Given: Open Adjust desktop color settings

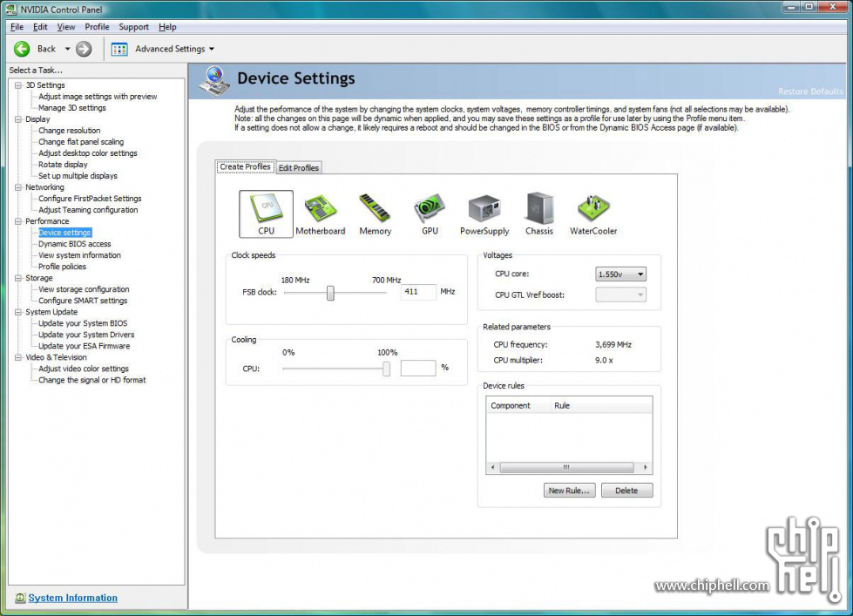Looking at the screenshot, I should coord(88,153).
